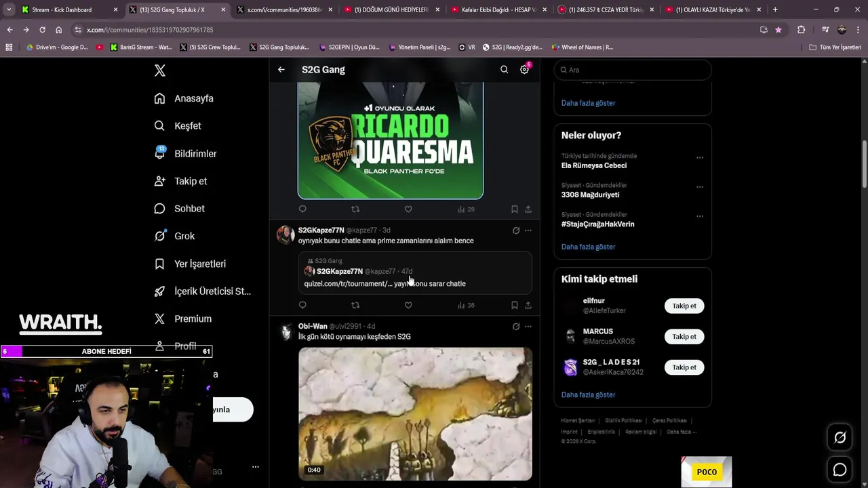
Task: Like the S2GKapze77N post
Action: (408, 305)
